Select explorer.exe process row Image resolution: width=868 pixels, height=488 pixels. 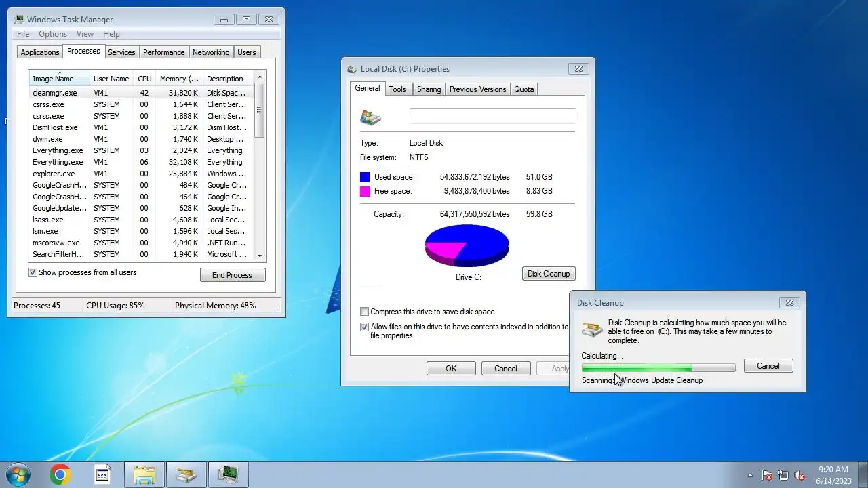tap(141, 174)
